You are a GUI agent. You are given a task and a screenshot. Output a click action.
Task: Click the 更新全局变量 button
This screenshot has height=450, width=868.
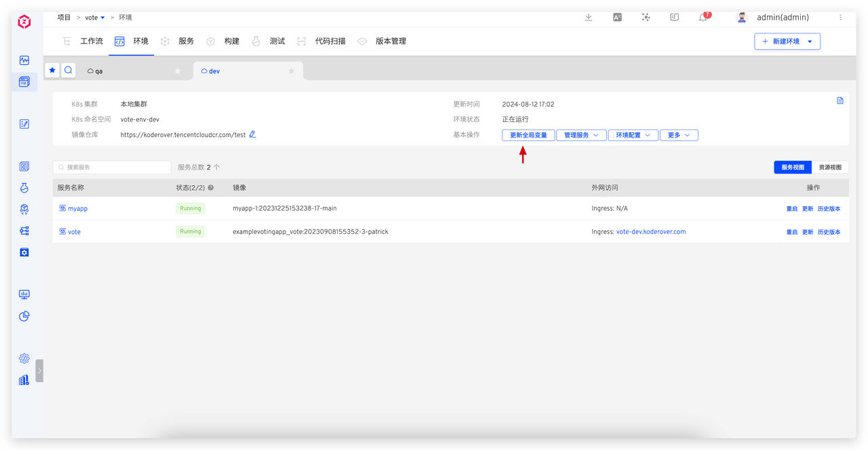(528, 136)
